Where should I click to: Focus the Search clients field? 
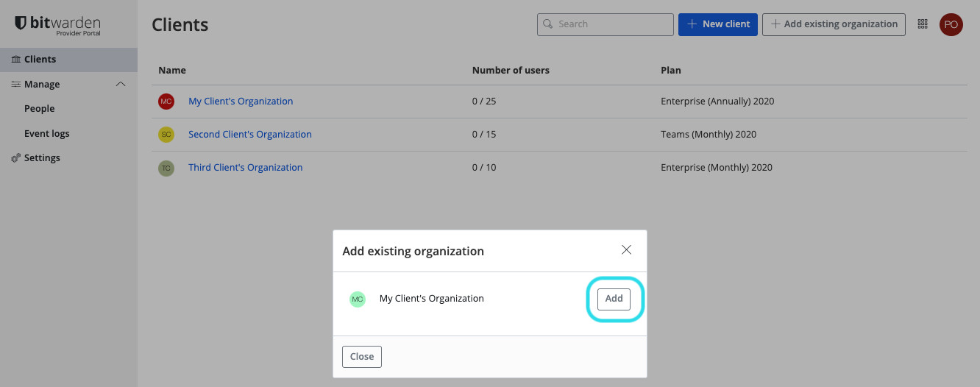(612, 24)
